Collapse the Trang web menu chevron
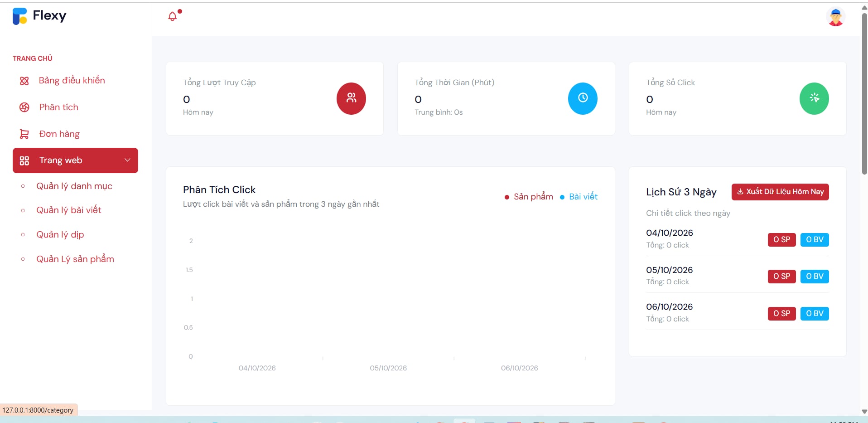The width and height of the screenshot is (868, 423). click(x=127, y=160)
